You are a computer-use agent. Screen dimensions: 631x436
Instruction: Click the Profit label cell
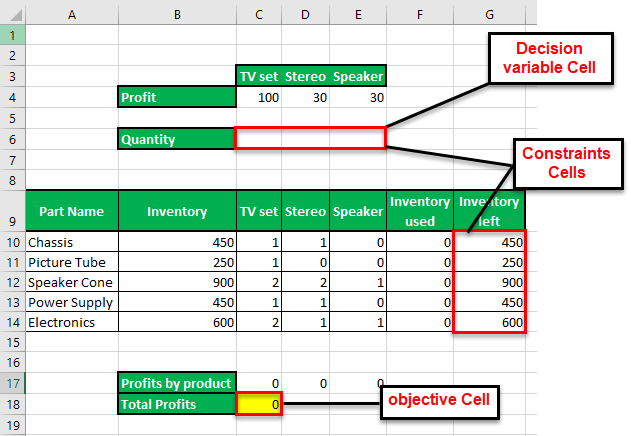(x=177, y=97)
